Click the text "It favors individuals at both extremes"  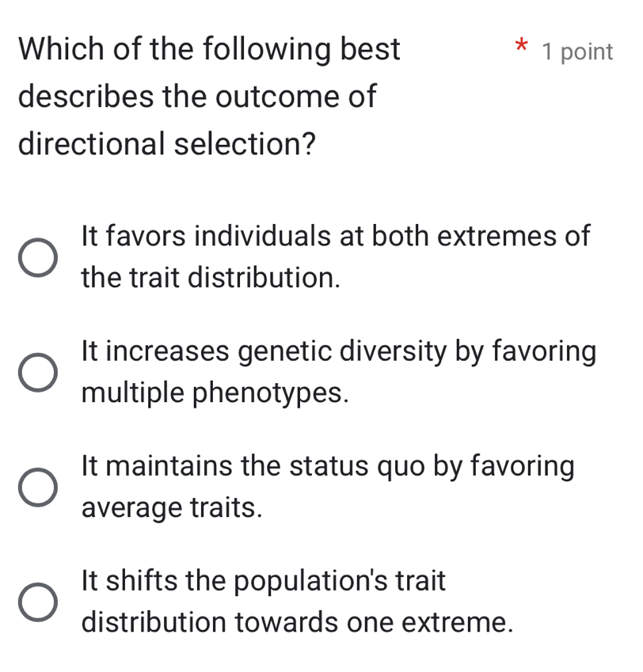[336, 237]
